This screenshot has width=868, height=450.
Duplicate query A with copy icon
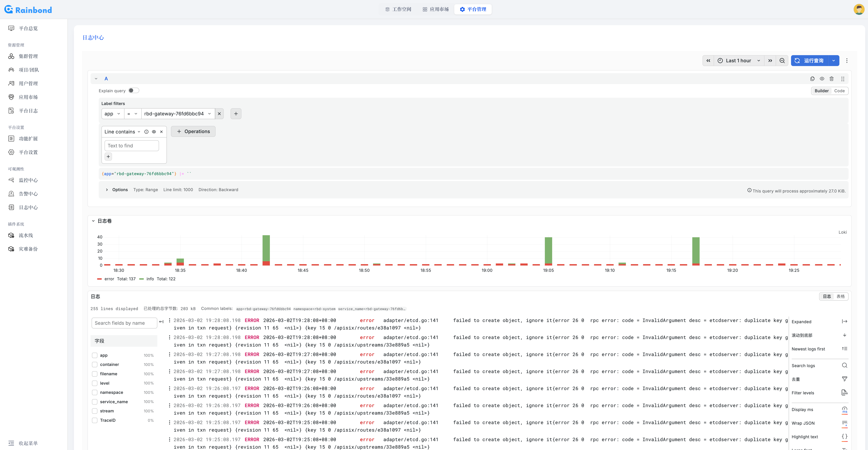click(812, 79)
